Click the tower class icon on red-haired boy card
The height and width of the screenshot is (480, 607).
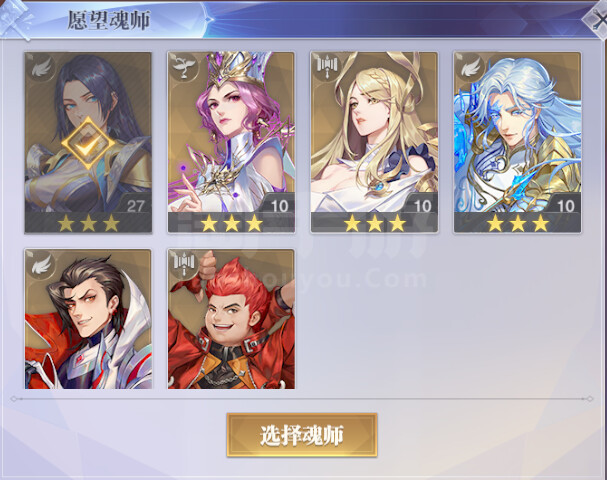click(x=184, y=264)
